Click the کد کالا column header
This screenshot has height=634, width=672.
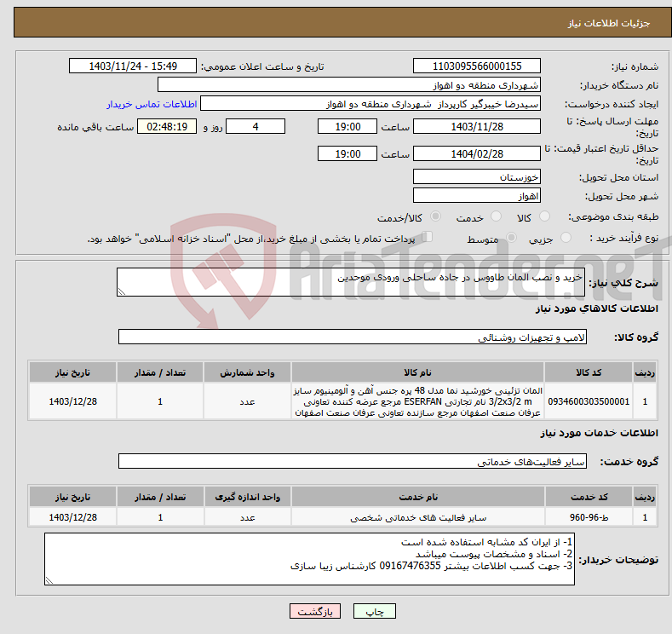pyautogui.click(x=589, y=372)
